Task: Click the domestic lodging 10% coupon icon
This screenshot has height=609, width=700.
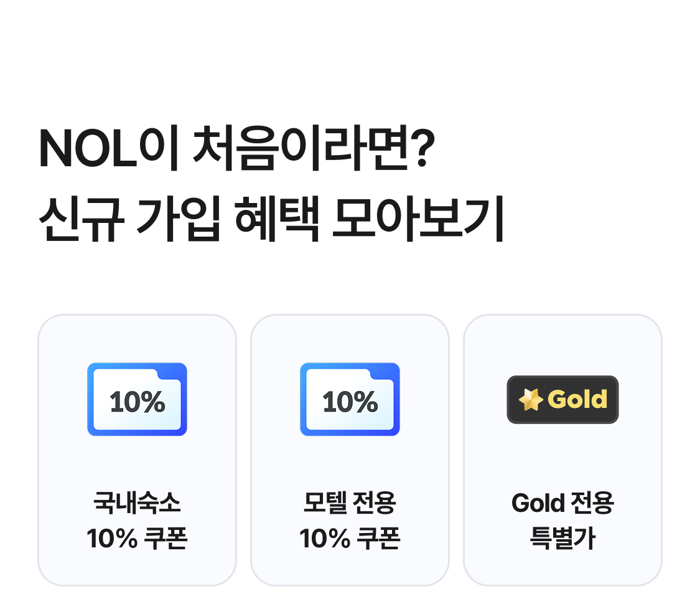Action: click(x=137, y=399)
